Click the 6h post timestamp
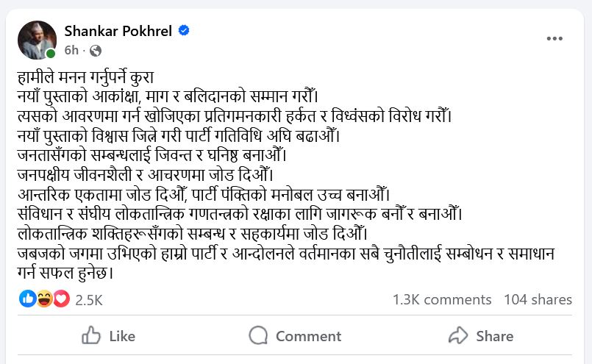Viewport: 592px width, 364px height. click(x=71, y=51)
